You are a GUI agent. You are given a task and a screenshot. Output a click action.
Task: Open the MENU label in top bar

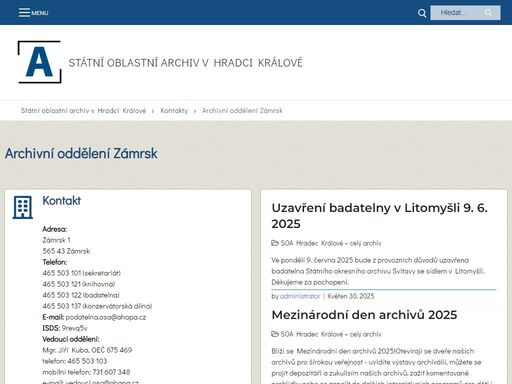pos(40,13)
